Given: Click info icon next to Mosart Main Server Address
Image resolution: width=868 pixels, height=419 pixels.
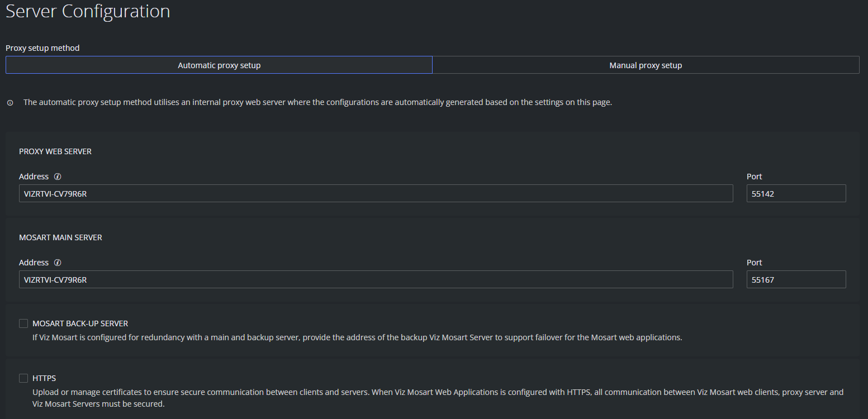Looking at the screenshot, I should point(58,263).
